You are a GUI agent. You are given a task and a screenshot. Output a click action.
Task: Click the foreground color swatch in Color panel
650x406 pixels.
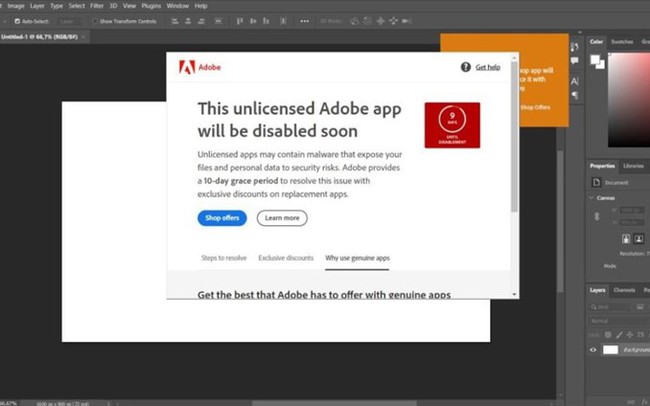[x=595, y=60]
